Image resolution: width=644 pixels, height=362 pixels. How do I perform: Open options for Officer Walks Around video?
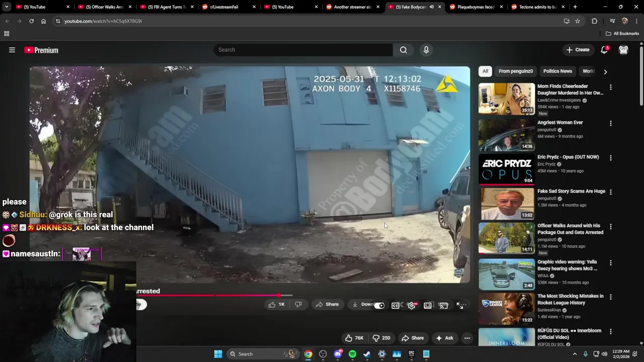click(x=611, y=227)
